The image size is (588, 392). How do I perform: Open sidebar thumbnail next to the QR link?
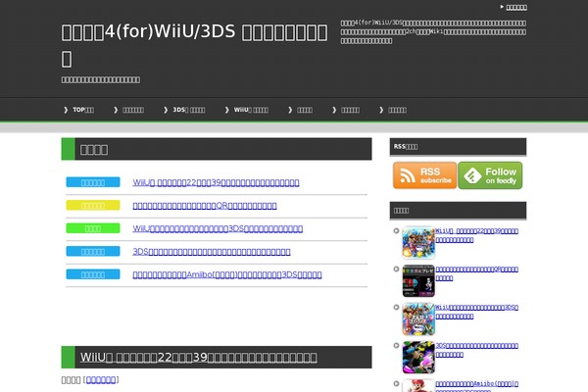pos(418,281)
